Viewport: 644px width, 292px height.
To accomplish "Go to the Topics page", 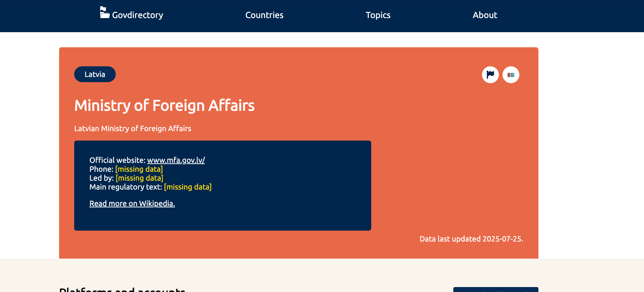I will [378, 15].
